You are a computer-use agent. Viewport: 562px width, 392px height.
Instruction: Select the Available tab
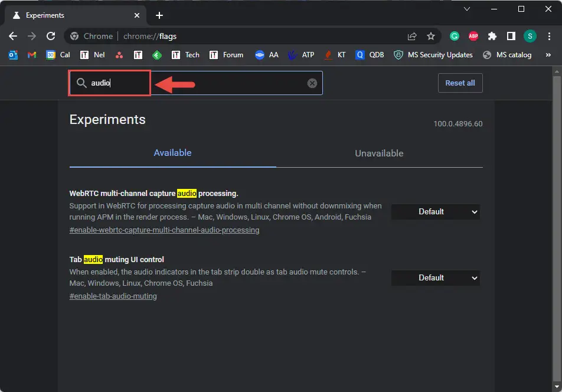pyautogui.click(x=173, y=153)
